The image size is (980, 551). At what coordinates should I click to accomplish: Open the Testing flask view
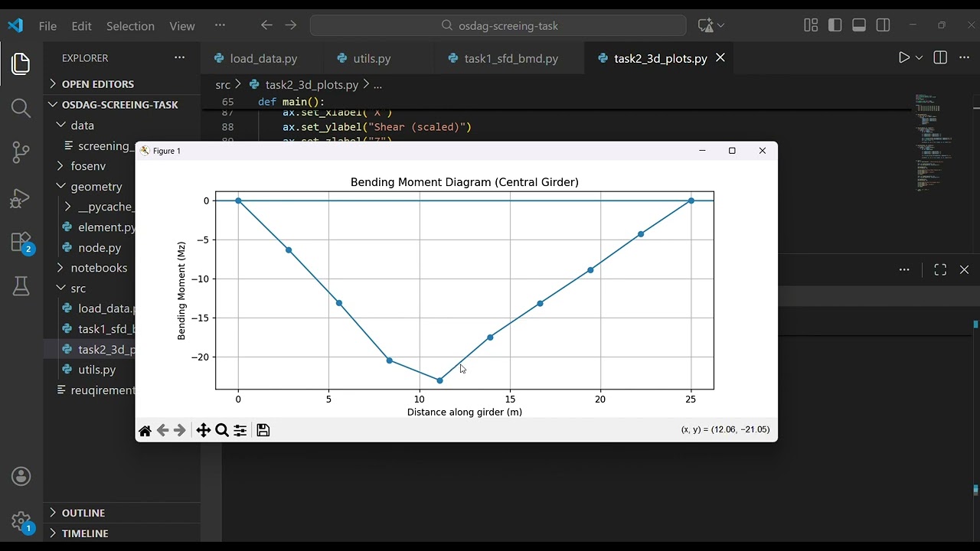click(x=21, y=287)
